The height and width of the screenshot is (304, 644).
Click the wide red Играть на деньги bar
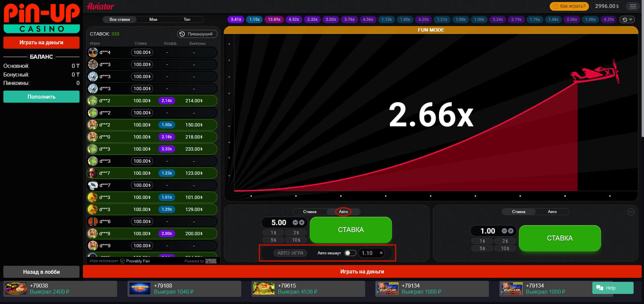[x=362, y=271]
